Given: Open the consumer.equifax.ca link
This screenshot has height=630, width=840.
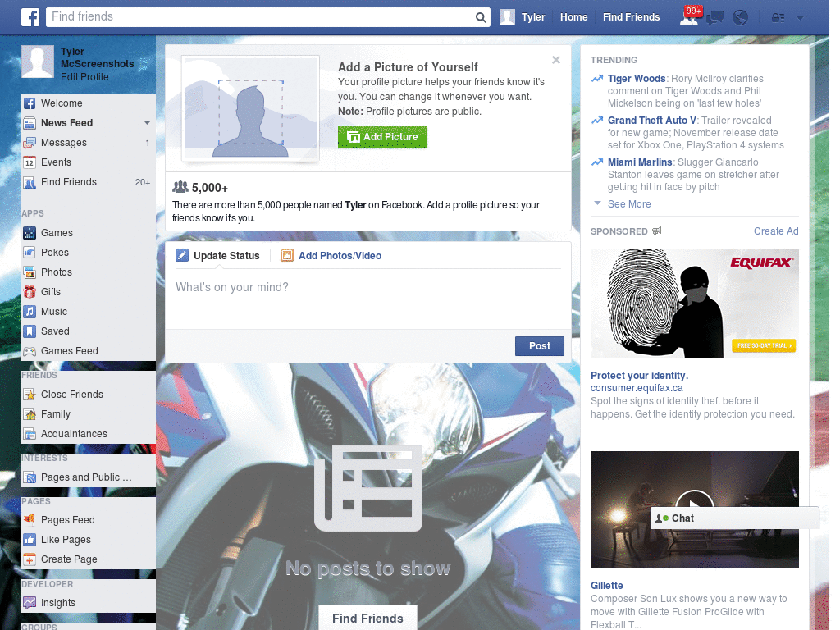Looking at the screenshot, I should click(637, 388).
